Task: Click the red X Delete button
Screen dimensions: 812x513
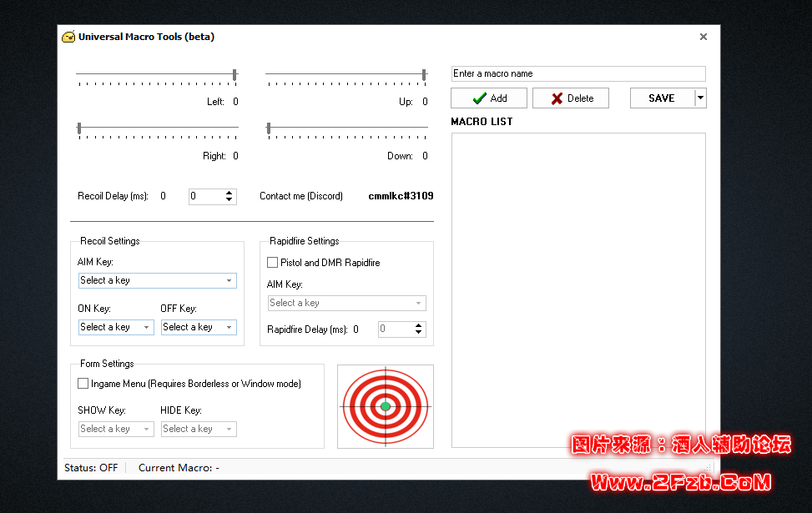Action: (571, 98)
